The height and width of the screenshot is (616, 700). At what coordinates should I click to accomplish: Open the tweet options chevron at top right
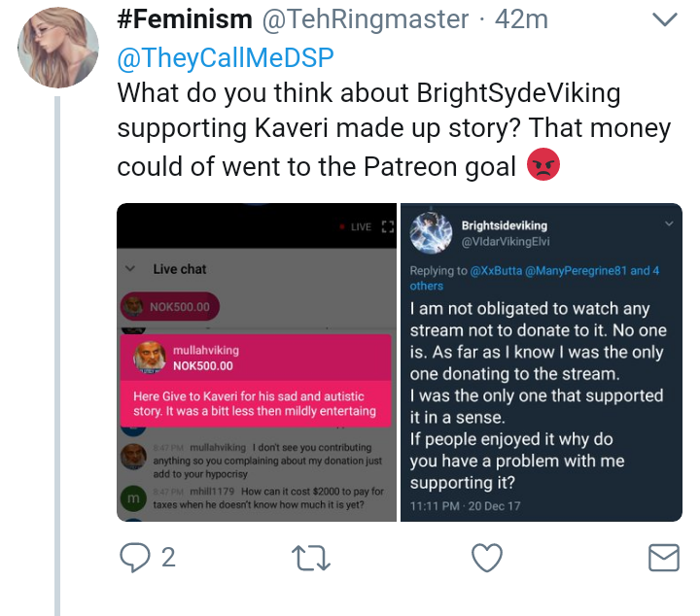[665, 19]
